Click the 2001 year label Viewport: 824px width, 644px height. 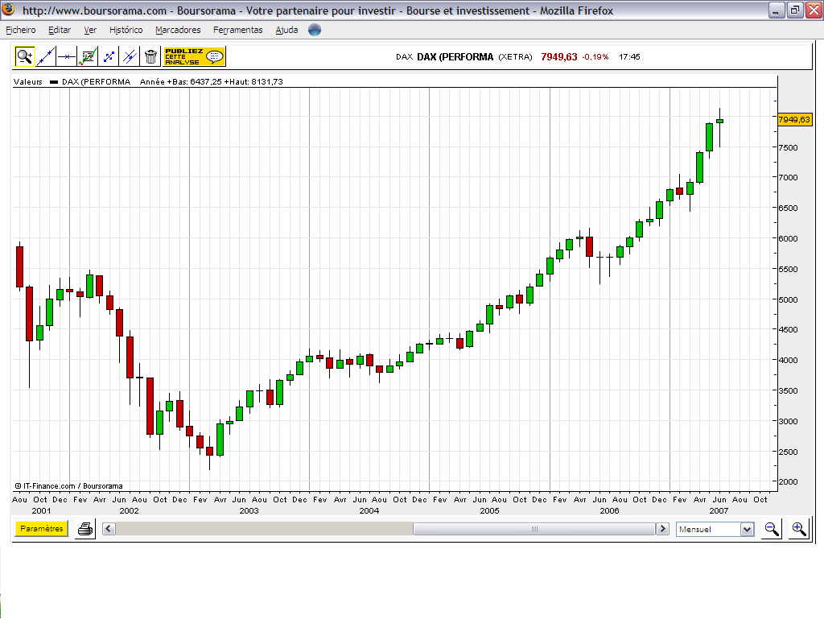point(42,510)
